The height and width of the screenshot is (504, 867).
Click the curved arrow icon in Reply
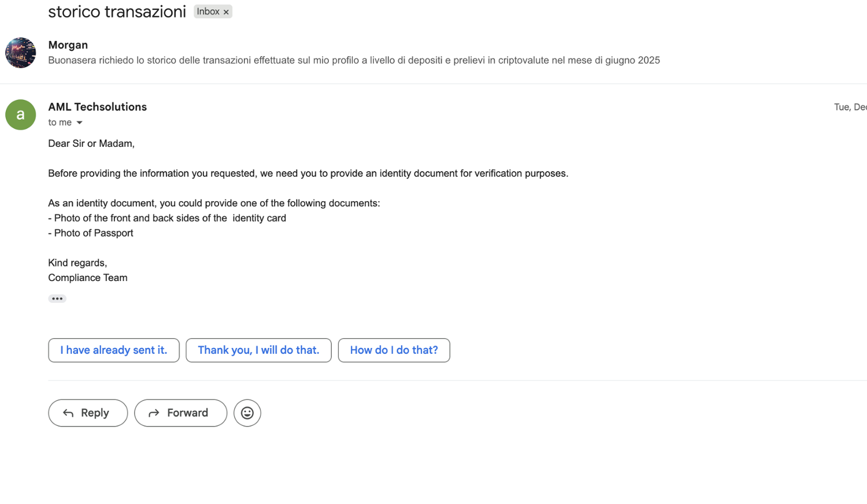click(x=68, y=413)
